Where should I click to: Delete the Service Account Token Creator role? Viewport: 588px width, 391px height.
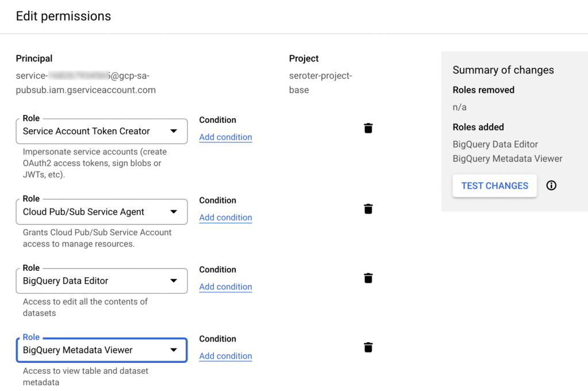click(368, 128)
